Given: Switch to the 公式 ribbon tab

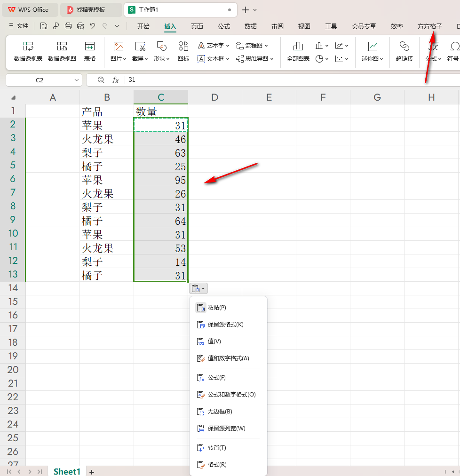Looking at the screenshot, I should tap(224, 26).
